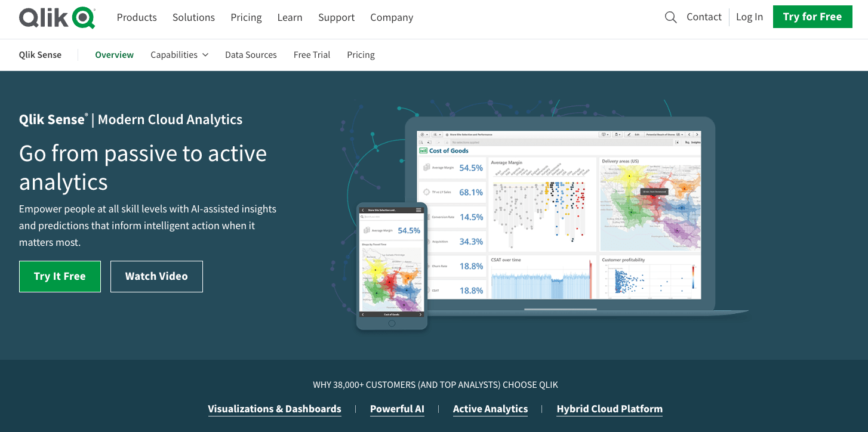Image resolution: width=868 pixels, height=432 pixels.
Task: Open the Pricing tab in subnav
Action: coord(361,55)
